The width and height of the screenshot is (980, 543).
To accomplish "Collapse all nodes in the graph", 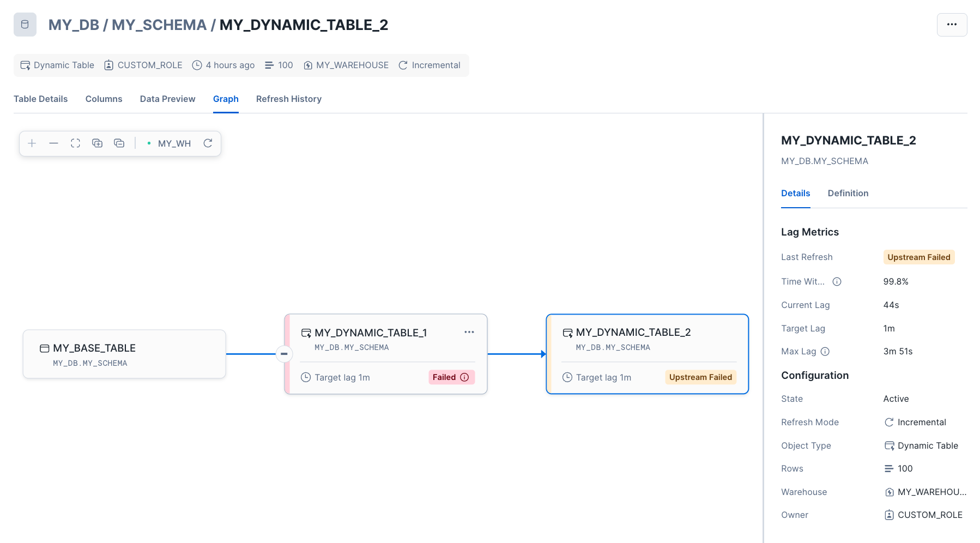I will [x=119, y=143].
